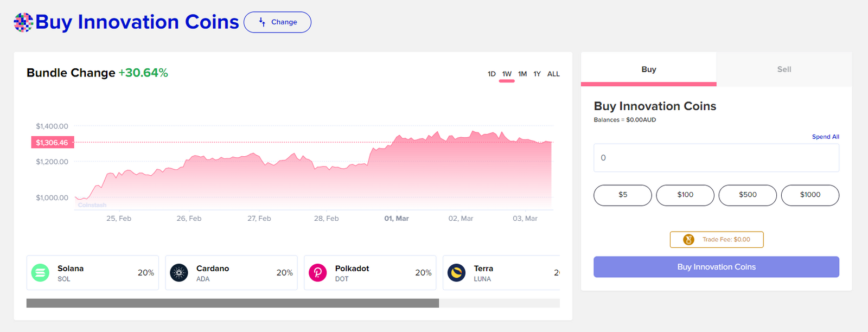The height and width of the screenshot is (332, 868).
Task: Click the Bundle Change heading
Action: click(71, 73)
